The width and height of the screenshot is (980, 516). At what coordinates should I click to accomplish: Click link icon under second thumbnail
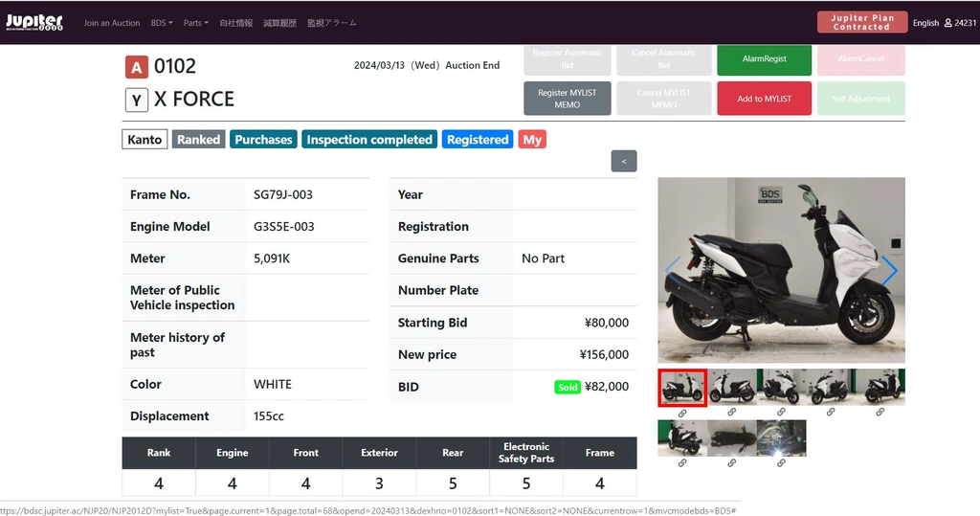tap(732, 413)
